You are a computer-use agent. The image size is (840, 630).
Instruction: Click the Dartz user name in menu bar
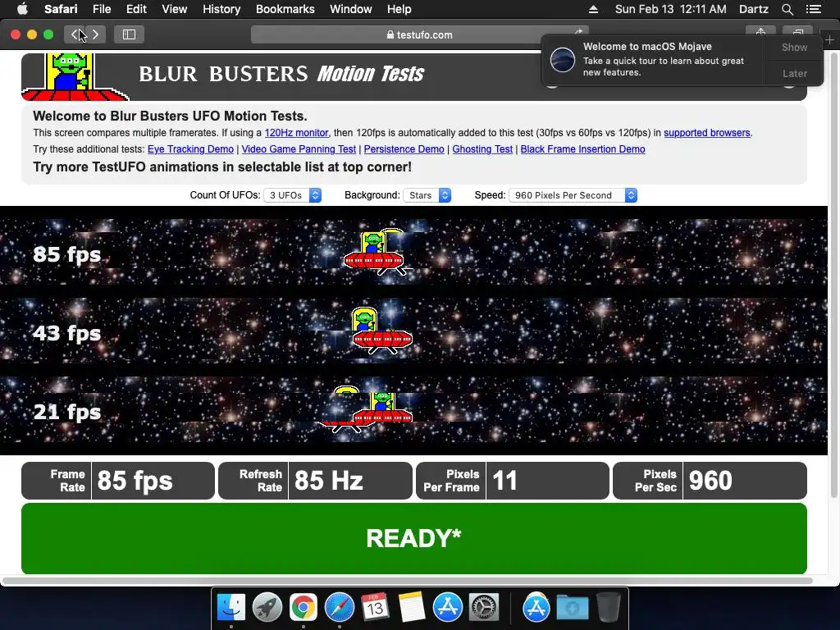click(x=753, y=9)
